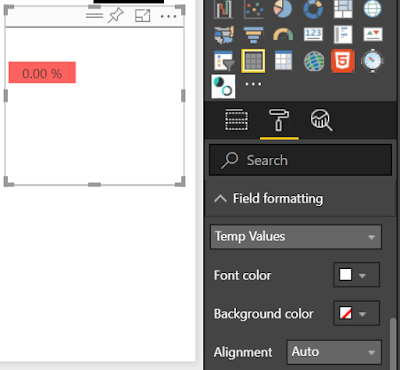Select the slicer visualization
Screen dimensions: 400x370
[224, 61]
